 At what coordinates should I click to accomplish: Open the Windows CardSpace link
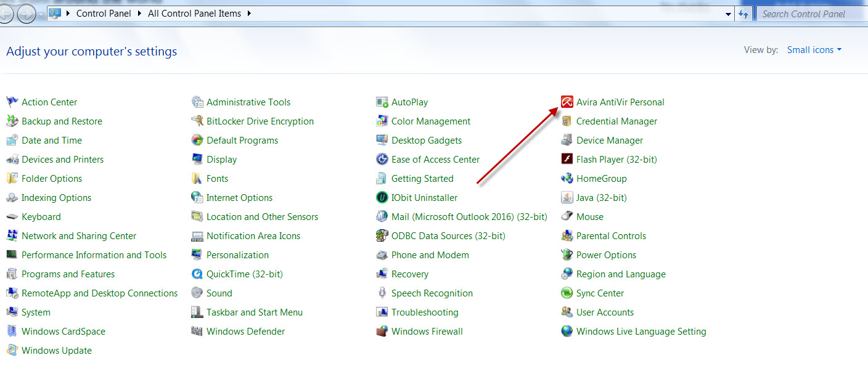[x=63, y=332]
